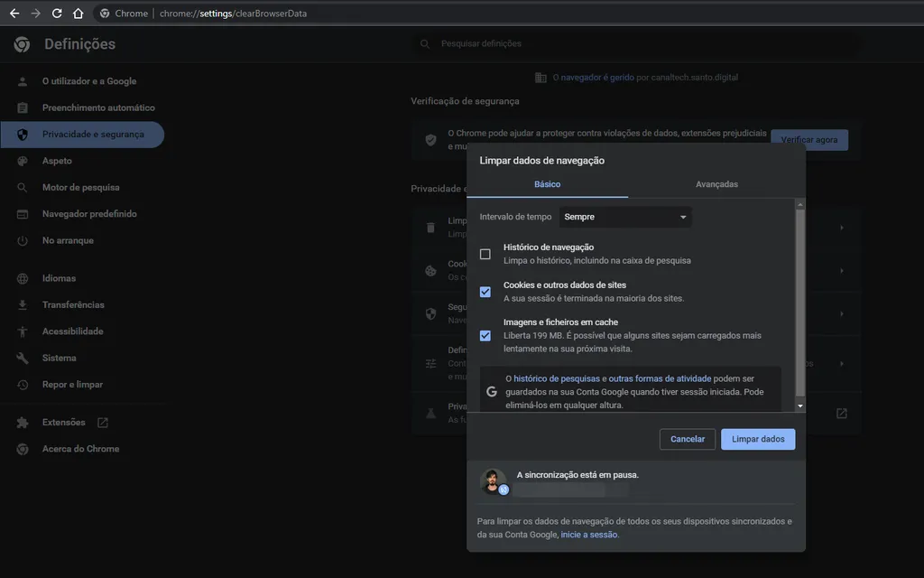Open Aspeto palette icon in sidebar
The image size is (924, 578).
23,161
